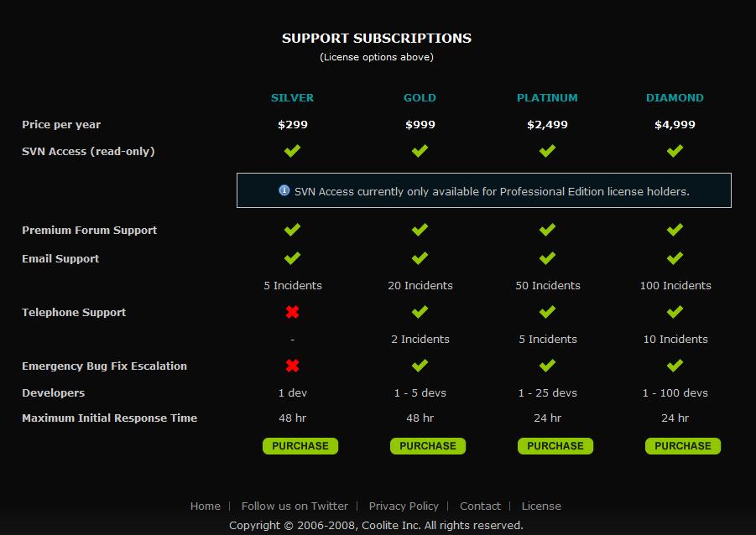Screen dimensions: 756x535
Task: Click the red X for Silver Emergency Bug Fix
Action: [x=292, y=366]
